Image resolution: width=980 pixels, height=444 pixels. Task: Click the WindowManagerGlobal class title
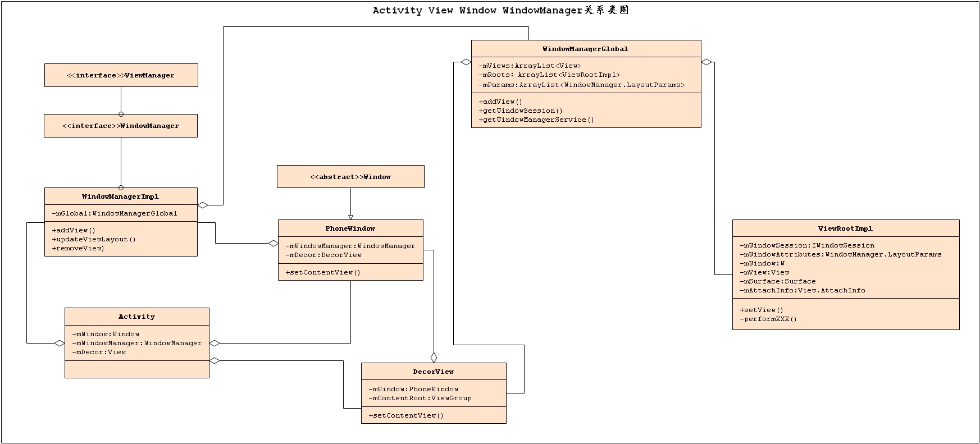point(586,49)
